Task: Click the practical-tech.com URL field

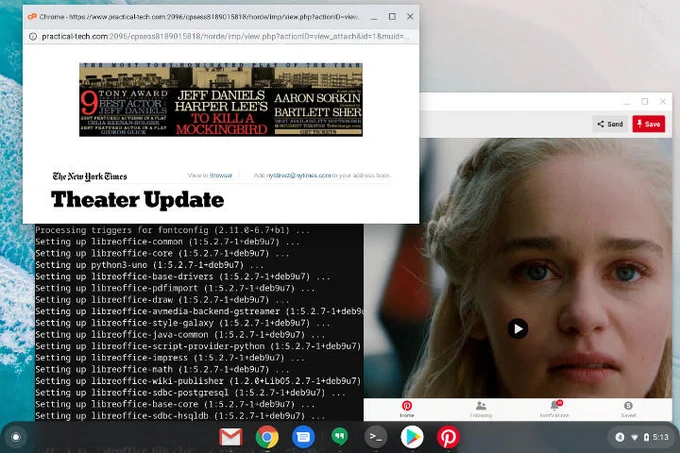Action: coord(225,36)
